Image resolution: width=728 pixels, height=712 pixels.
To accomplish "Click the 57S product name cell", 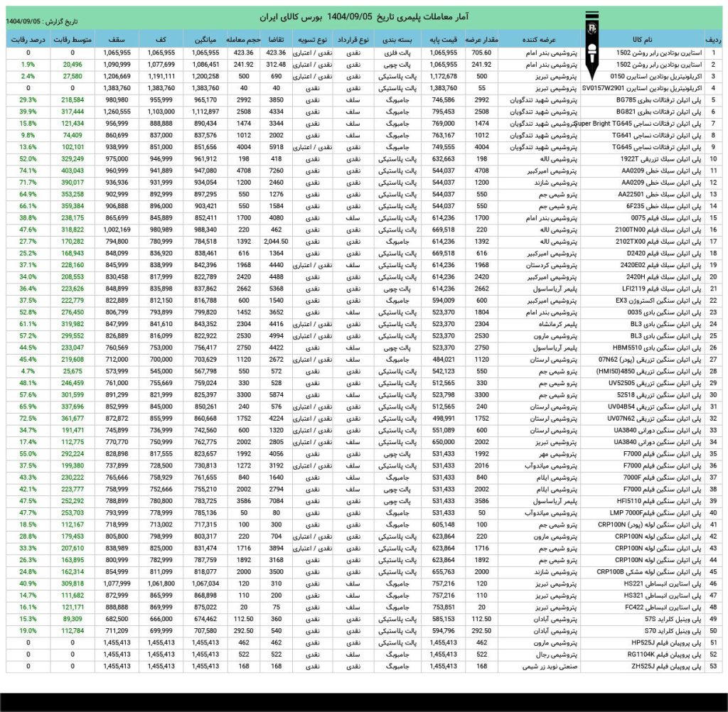I will [643, 619].
